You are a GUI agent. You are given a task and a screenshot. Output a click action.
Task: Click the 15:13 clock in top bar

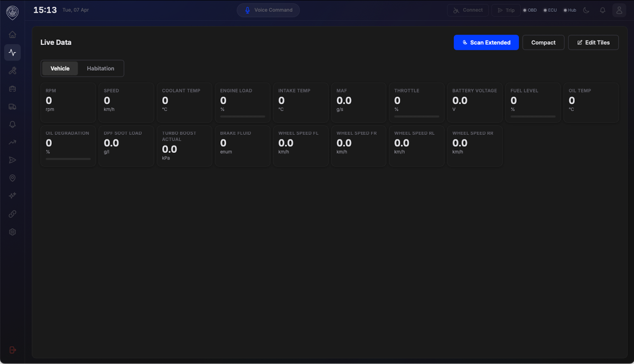[x=45, y=10]
